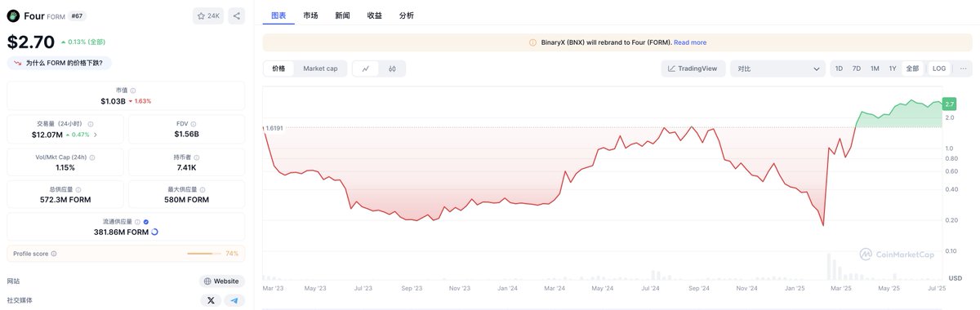Click the 1.15% Vol/Mkt Cap value
This screenshot has height=310, width=980.
pos(65,168)
